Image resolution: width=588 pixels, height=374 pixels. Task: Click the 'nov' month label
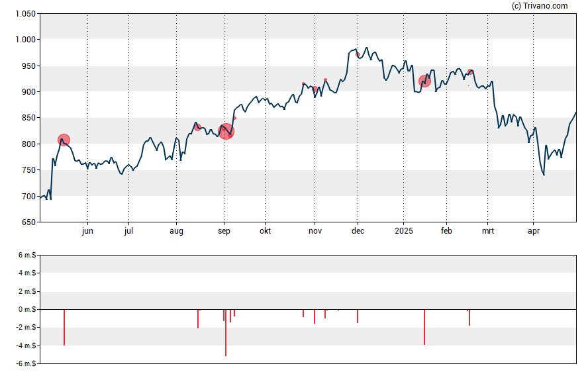coord(315,231)
